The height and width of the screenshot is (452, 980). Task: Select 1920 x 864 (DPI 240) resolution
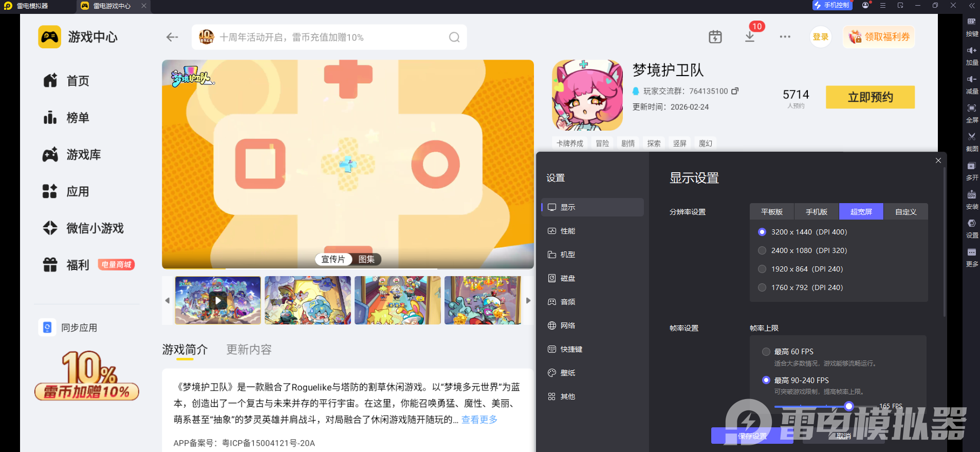[x=801, y=269]
